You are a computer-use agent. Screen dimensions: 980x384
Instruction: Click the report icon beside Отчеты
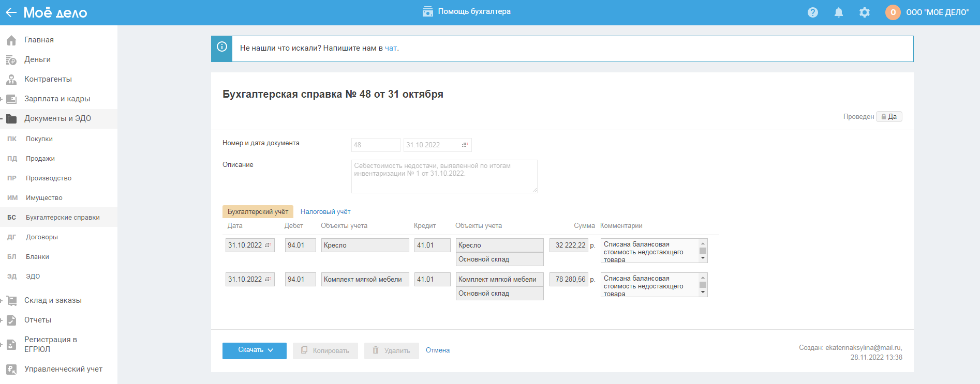point(11,320)
